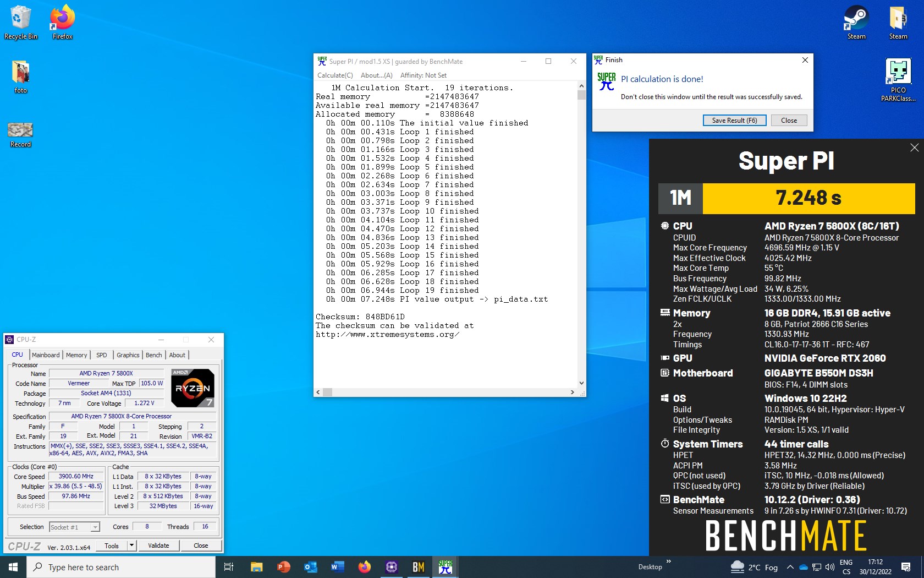
Task: Select the CPU tab in CPU-Z
Action: [x=18, y=355]
